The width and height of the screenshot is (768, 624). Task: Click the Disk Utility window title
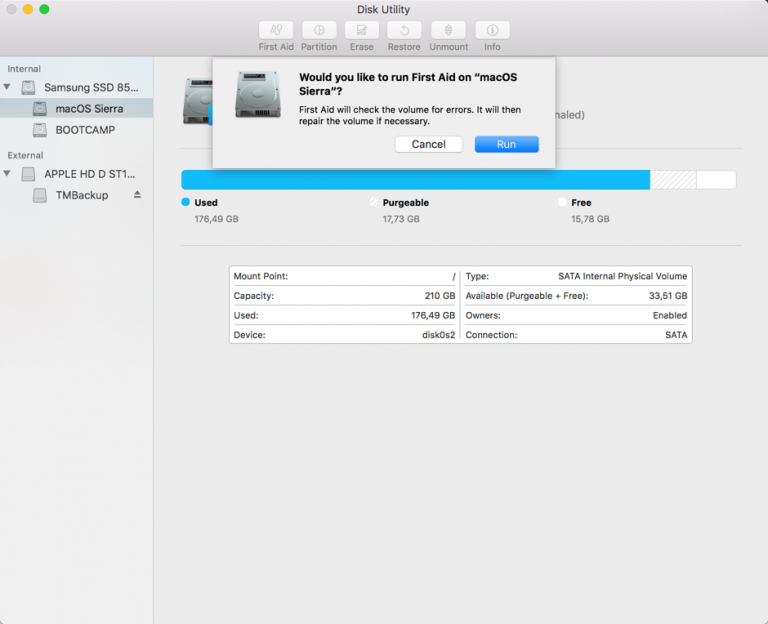pyautogui.click(x=383, y=9)
